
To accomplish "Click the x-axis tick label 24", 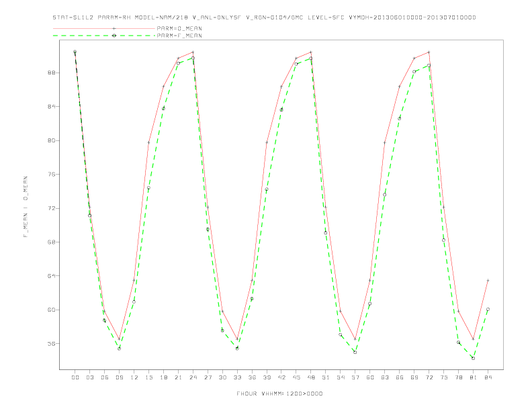I will click(x=193, y=377).
